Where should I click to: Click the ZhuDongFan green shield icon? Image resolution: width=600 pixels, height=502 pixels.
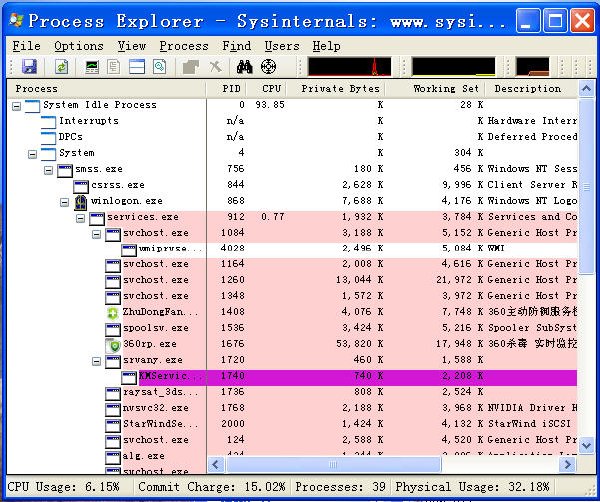pos(113,313)
